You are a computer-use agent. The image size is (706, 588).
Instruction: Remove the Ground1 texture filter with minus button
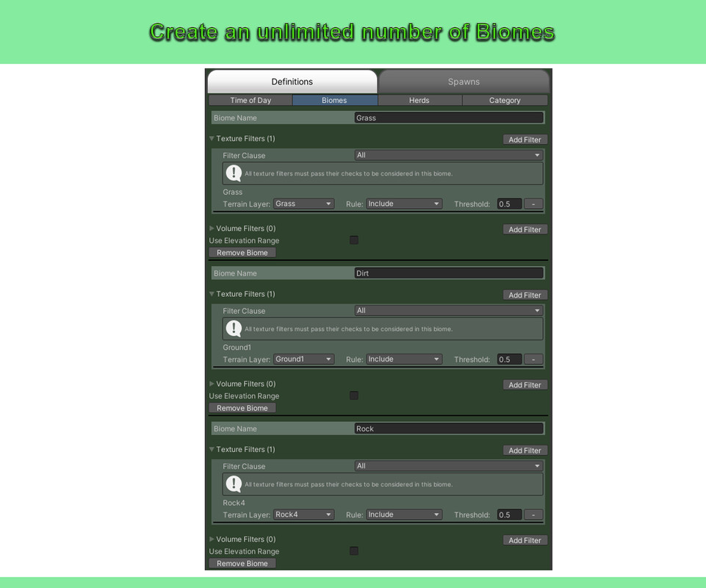533,359
